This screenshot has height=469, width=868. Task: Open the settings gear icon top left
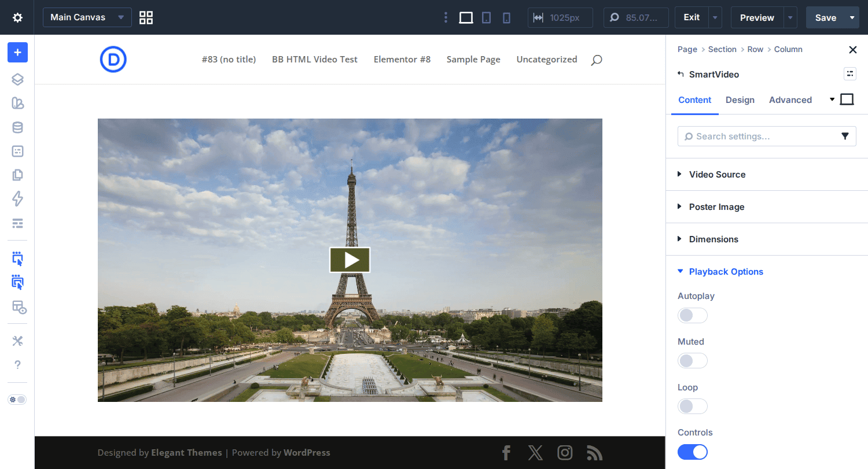tap(17, 17)
